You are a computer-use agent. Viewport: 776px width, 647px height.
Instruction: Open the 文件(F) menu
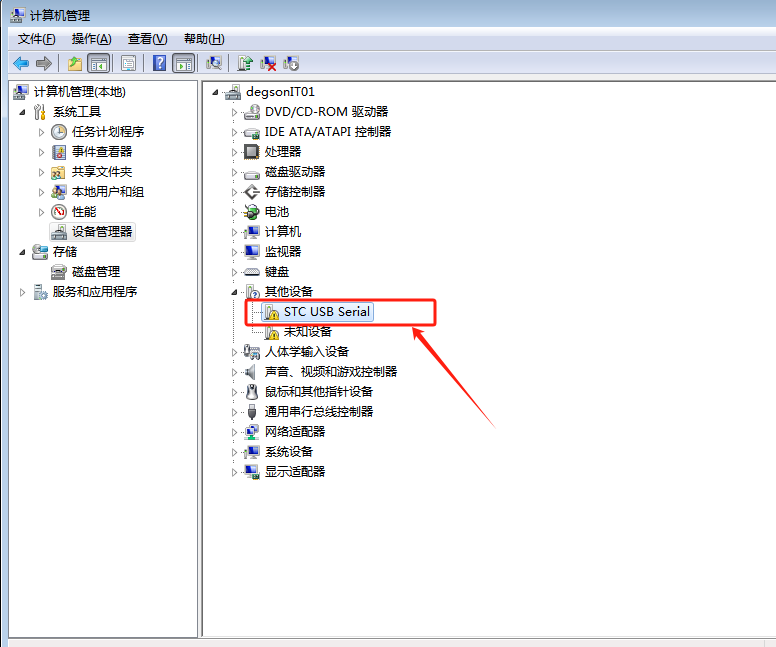point(37,39)
